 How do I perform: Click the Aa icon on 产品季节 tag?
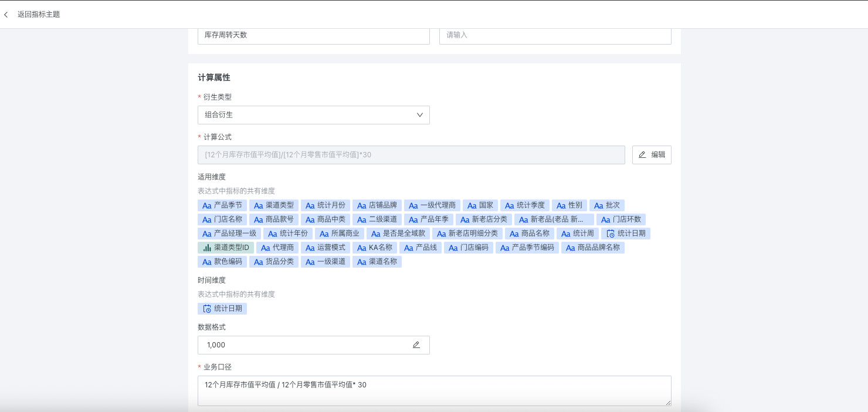point(207,205)
